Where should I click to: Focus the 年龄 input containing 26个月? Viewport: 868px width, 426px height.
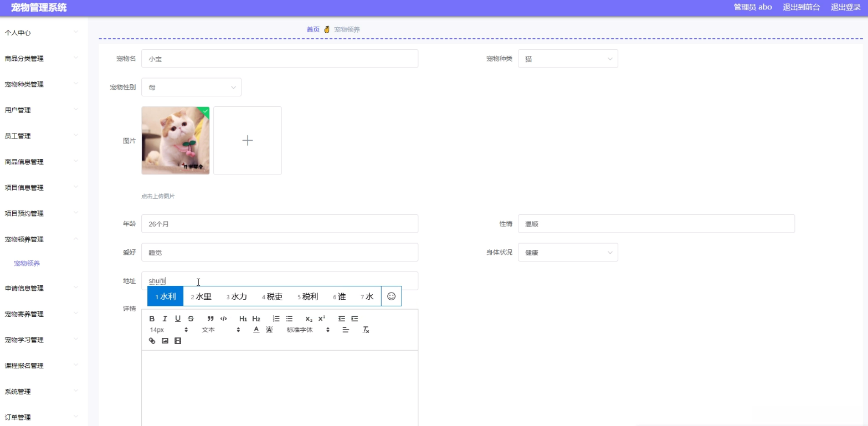point(280,224)
